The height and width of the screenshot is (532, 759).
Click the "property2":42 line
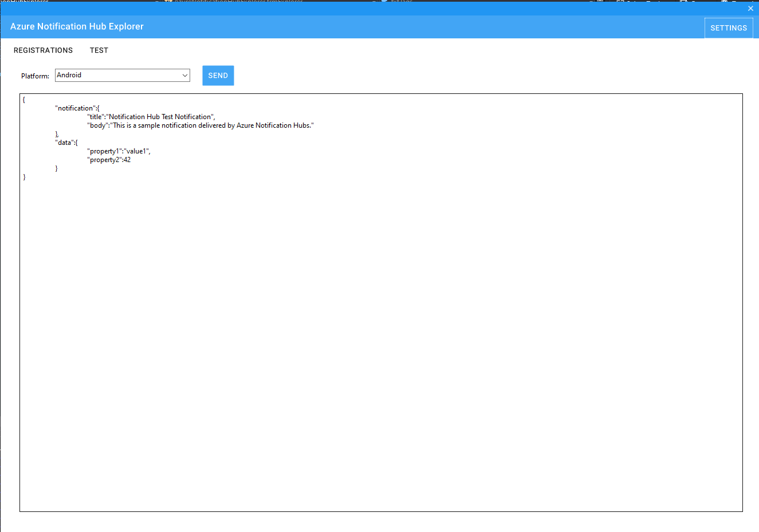tap(109, 160)
